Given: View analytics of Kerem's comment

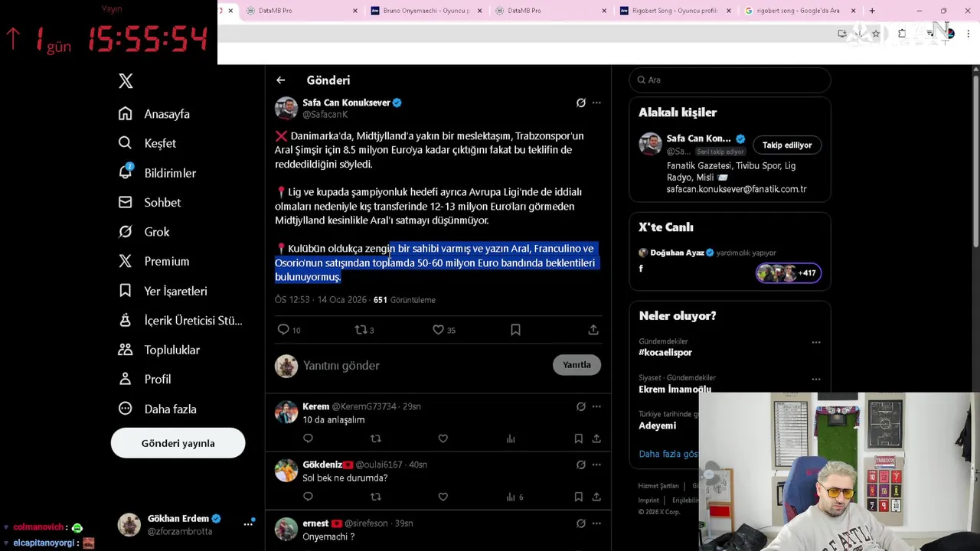Looking at the screenshot, I should [511, 439].
